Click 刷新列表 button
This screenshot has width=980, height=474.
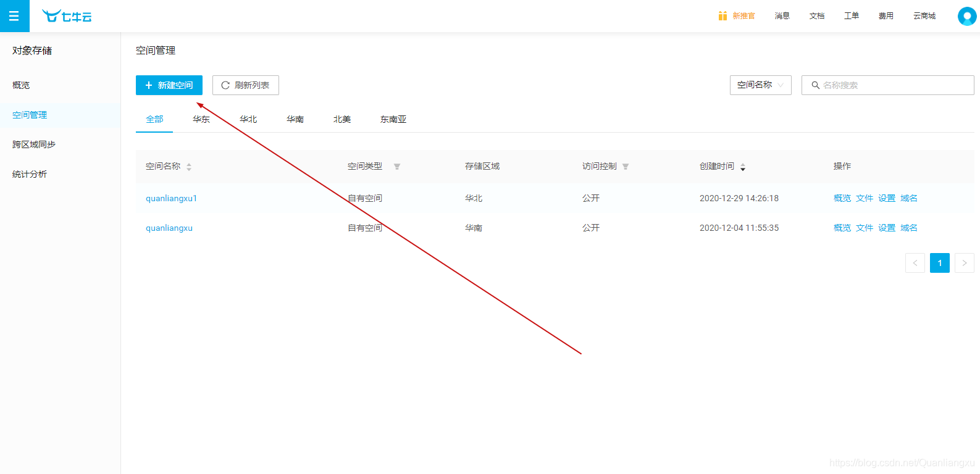pos(246,85)
